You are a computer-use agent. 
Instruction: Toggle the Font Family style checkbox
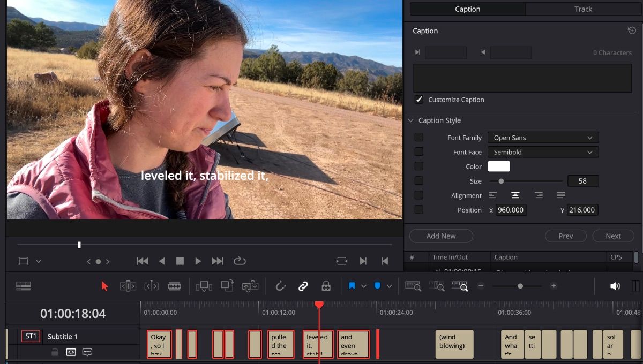[418, 137]
